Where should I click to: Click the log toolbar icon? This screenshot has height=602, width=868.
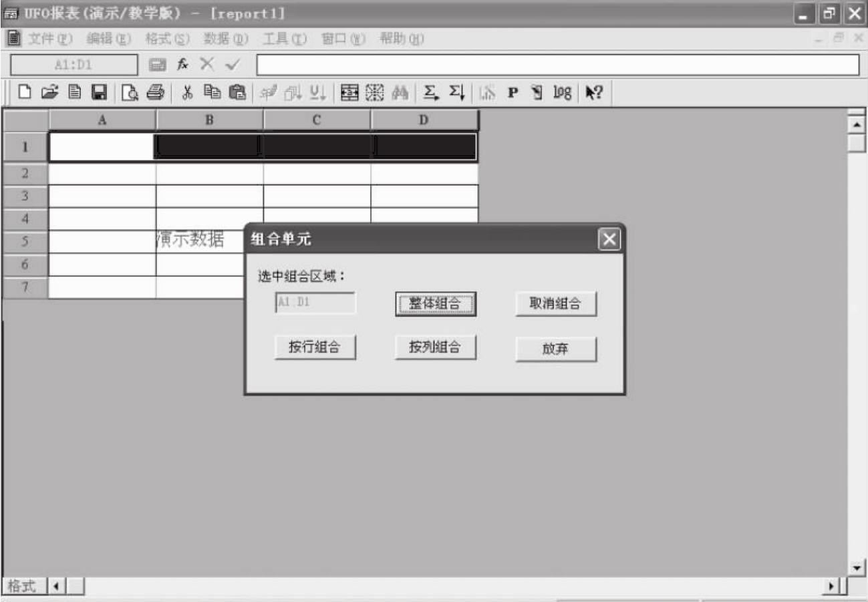[x=561, y=93]
